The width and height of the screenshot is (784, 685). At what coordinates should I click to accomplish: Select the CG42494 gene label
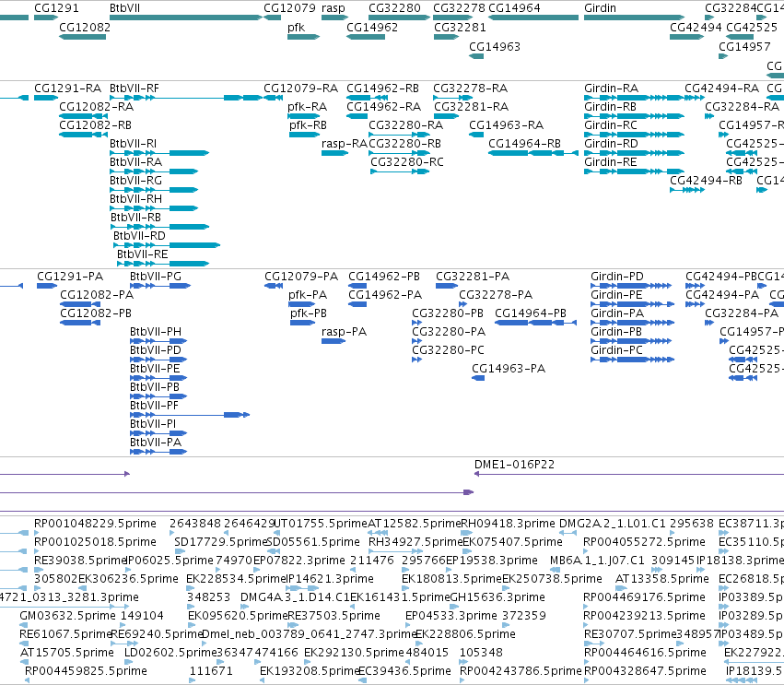(x=696, y=28)
